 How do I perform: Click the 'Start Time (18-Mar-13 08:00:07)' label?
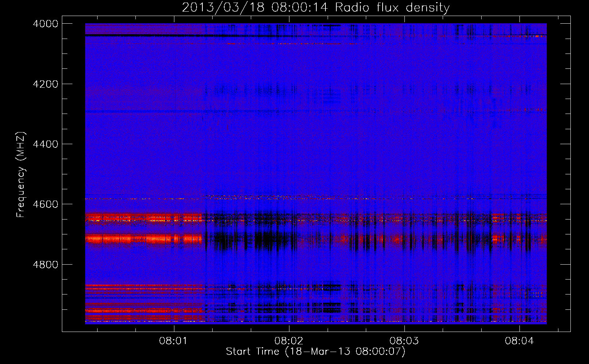(x=315, y=352)
